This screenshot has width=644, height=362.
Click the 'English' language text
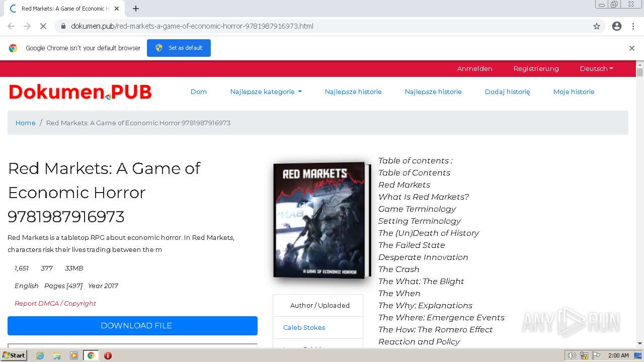coord(27,286)
